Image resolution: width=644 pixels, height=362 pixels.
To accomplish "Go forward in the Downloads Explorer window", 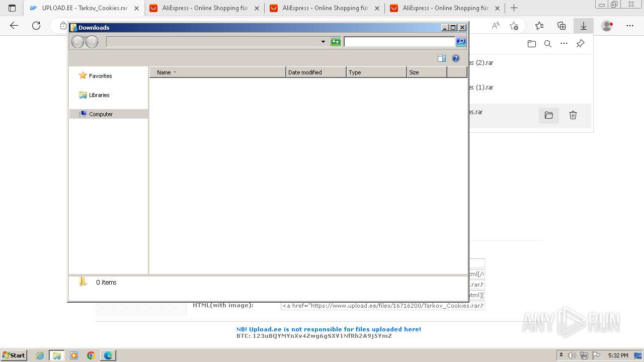I will [92, 42].
